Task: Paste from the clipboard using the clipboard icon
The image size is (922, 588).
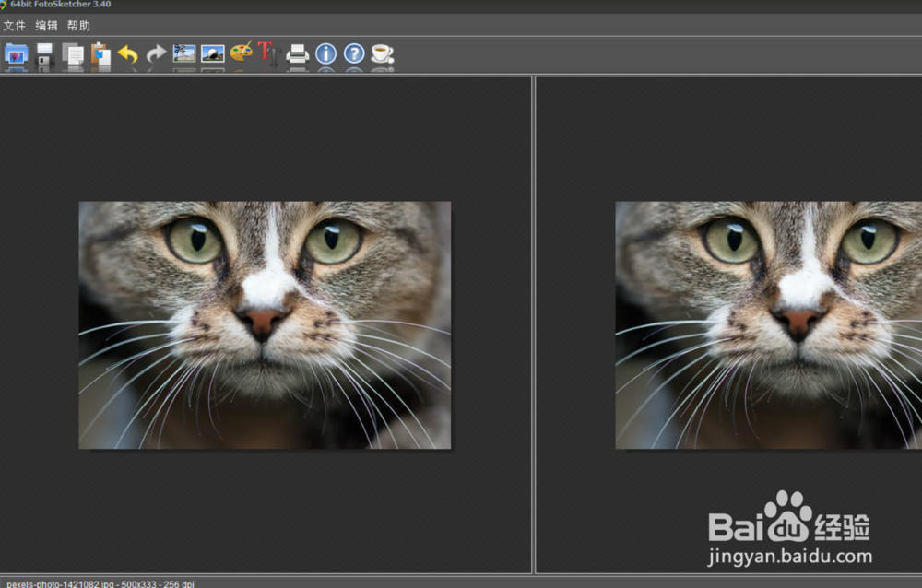Action: (101, 53)
